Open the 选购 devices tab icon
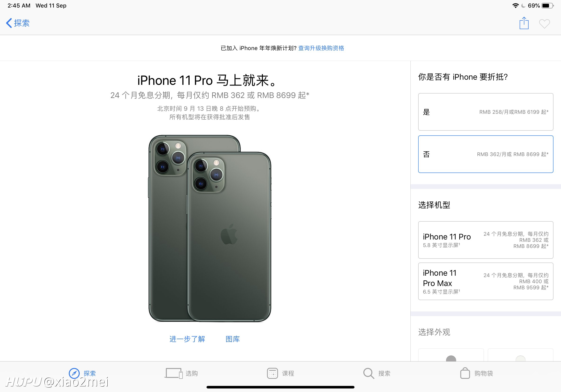The height and width of the screenshot is (392, 561). pos(173,373)
